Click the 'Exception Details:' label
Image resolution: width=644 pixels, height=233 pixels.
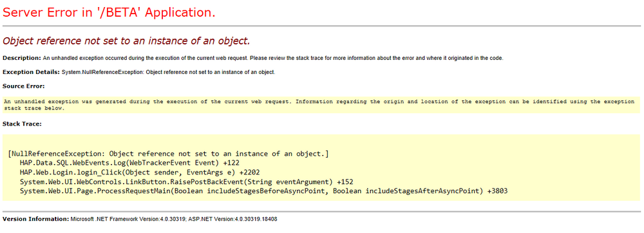pos(31,72)
